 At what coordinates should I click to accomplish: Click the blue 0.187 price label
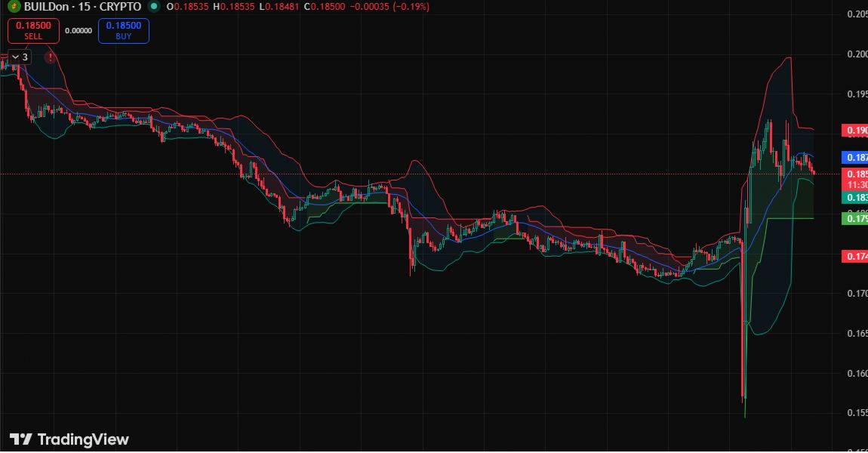point(854,157)
